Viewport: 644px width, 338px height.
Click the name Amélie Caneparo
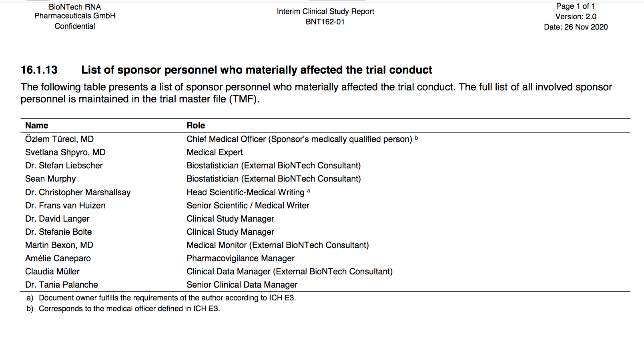click(x=58, y=258)
